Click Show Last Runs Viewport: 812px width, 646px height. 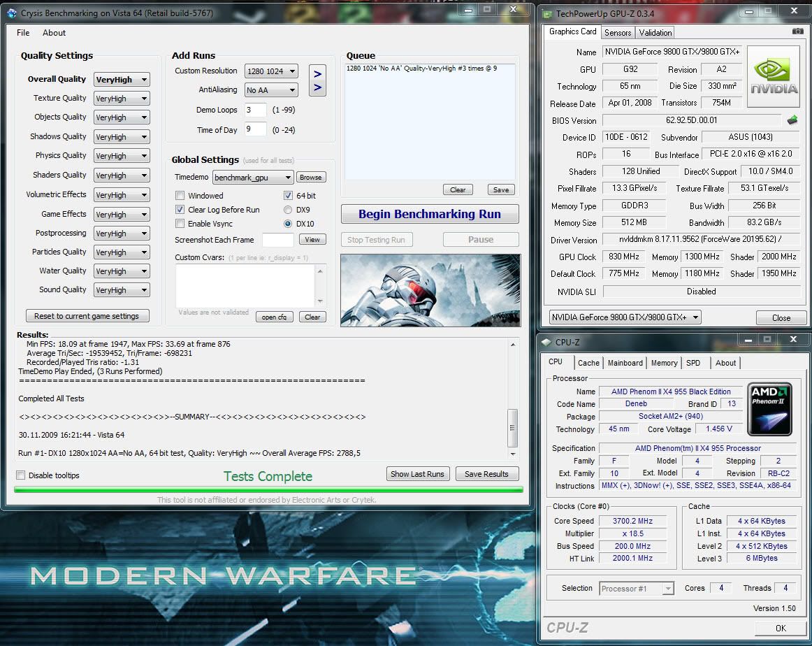coord(417,474)
